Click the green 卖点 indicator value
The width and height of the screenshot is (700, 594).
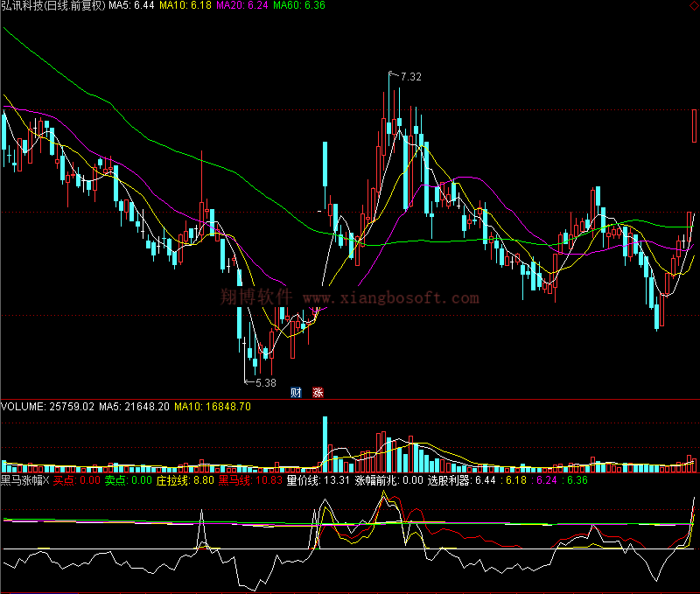click(x=128, y=479)
